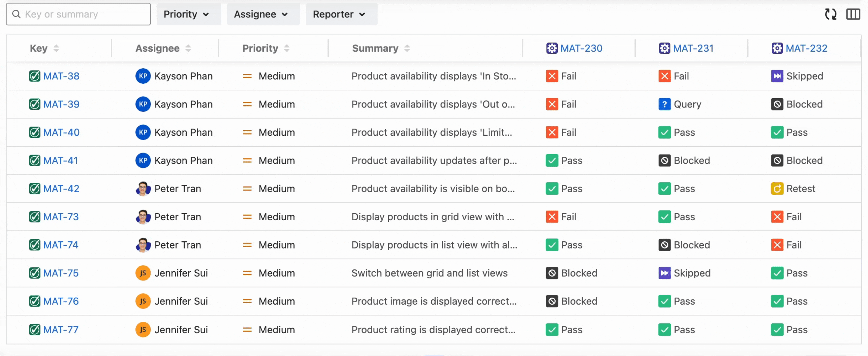This screenshot has width=868, height=356.
Task: Click the Fail status icon for MAT-38 under MAT-230
Action: coord(552,76)
